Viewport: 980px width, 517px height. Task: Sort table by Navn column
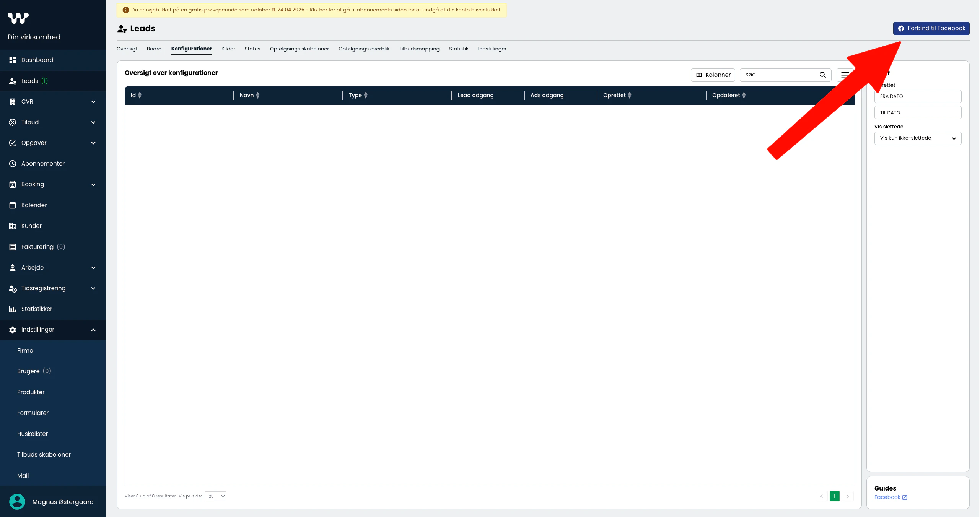(x=258, y=96)
